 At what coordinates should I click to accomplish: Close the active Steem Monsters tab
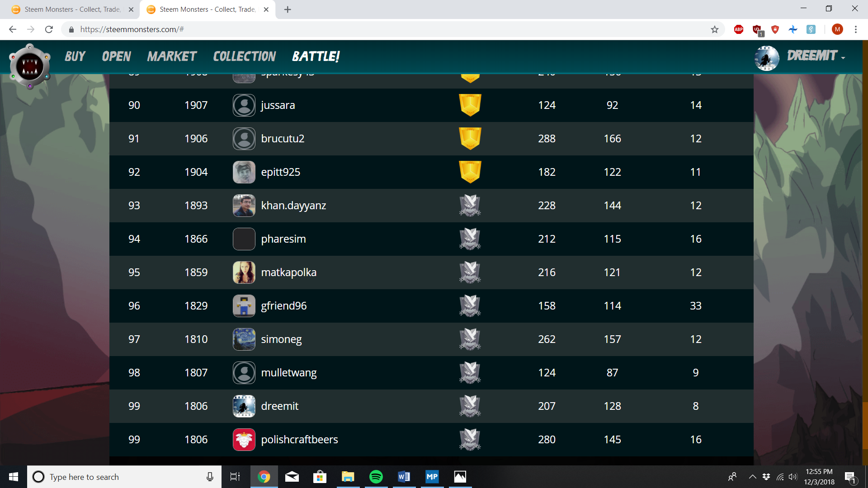point(266,9)
